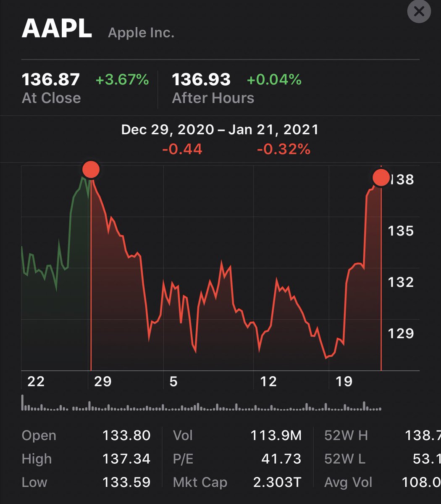Tap the Low value 133.59
This screenshot has width=441, height=504.
126,482
